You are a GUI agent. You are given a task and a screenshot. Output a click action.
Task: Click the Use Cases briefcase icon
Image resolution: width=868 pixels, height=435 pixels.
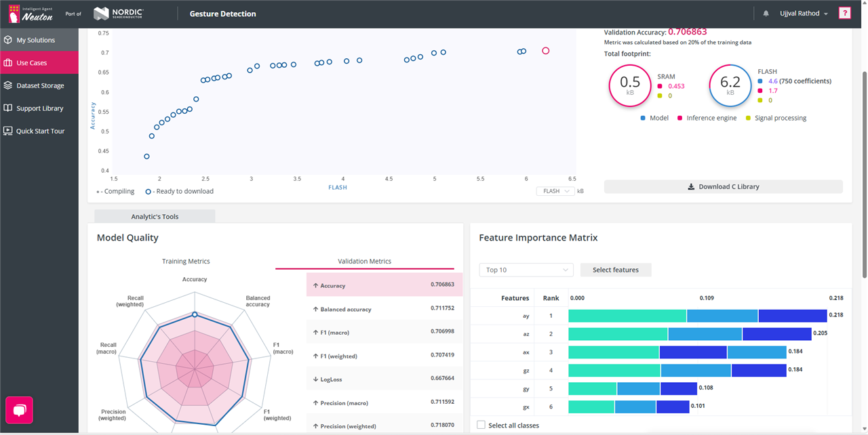click(8, 63)
